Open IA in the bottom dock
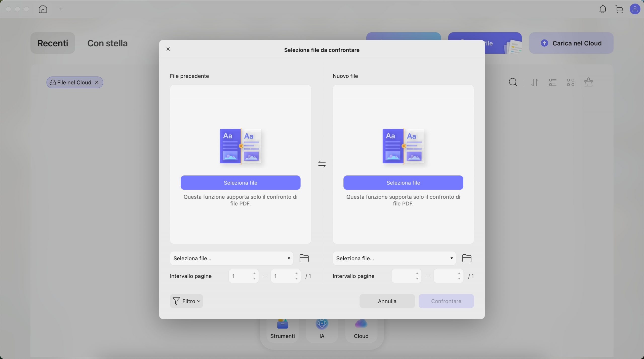 tap(322, 330)
